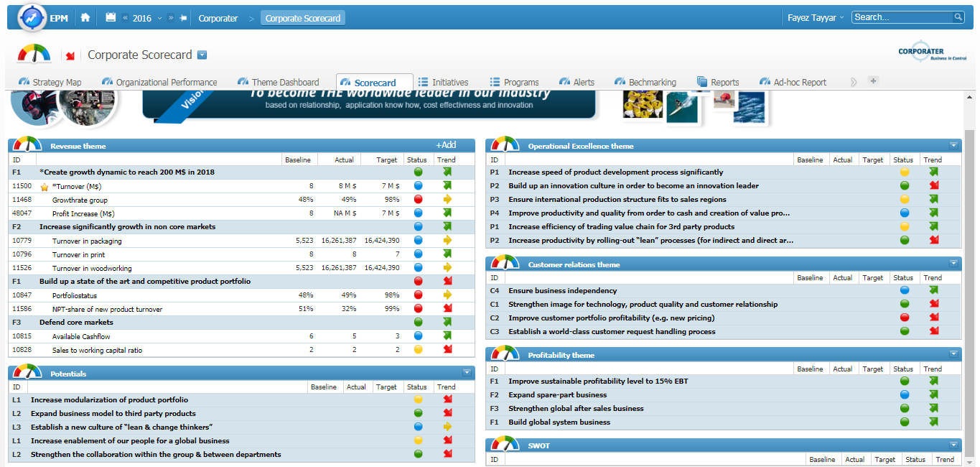Click the gauge icon of Potentials panel
The width and height of the screenshot is (980, 467).
coord(26,371)
